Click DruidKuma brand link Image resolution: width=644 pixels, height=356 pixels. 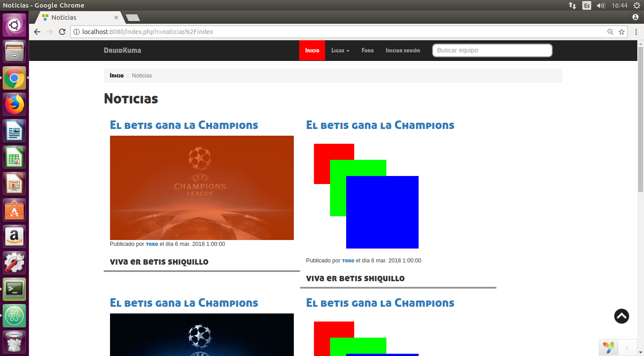[123, 51]
